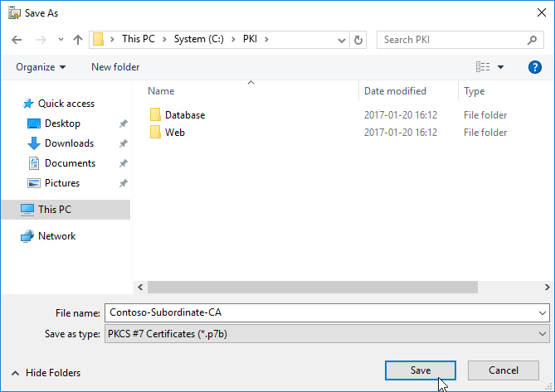This screenshot has width=555, height=392.
Task: Select This PC in navigation pane
Action: 66,210
